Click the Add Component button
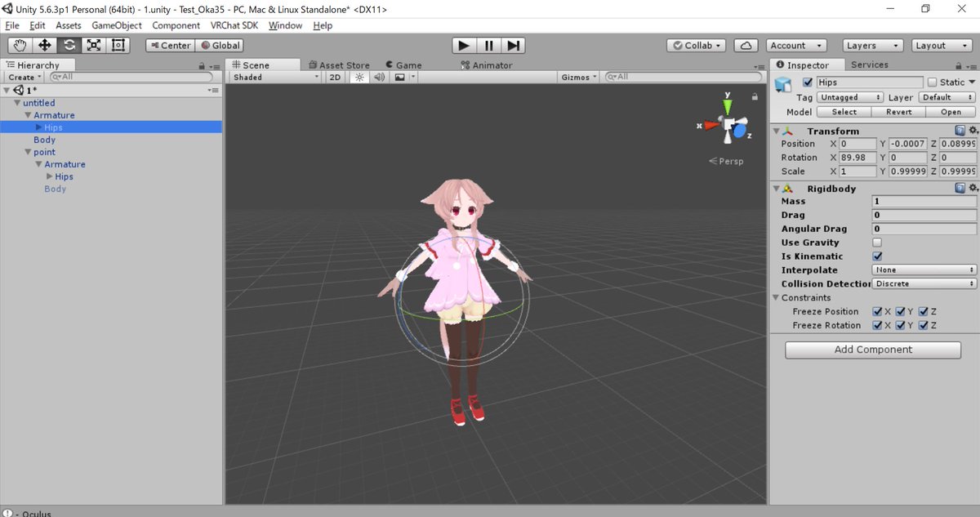The height and width of the screenshot is (517, 980). click(871, 349)
